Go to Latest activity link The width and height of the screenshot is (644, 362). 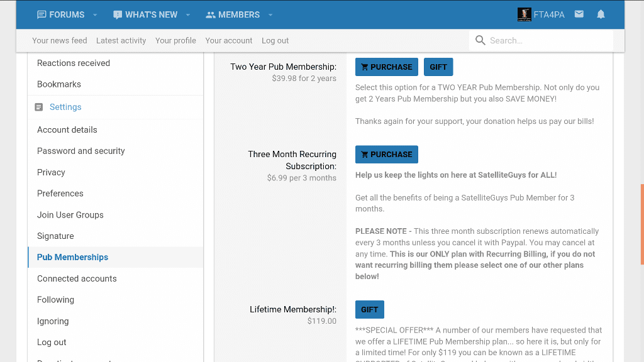[x=121, y=40]
